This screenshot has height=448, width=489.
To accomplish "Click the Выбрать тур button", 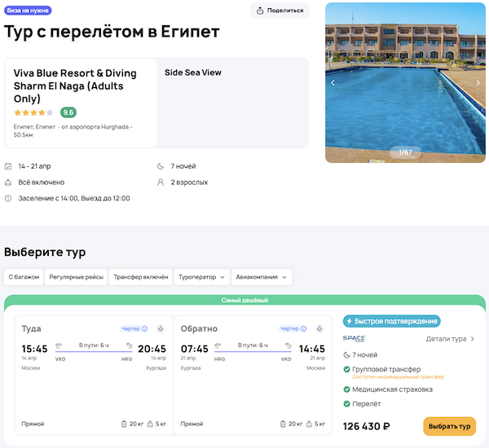I will tap(449, 426).
